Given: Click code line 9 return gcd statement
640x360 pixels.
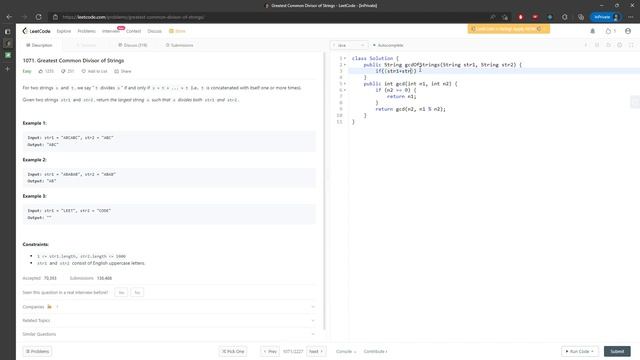Looking at the screenshot, I should coord(410,109).
